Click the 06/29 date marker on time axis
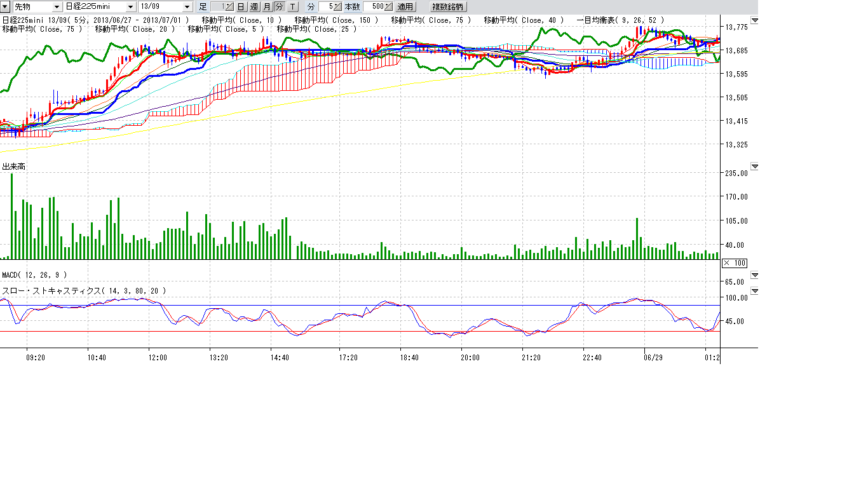Screen dimensions: 868x488 [653, 358]
